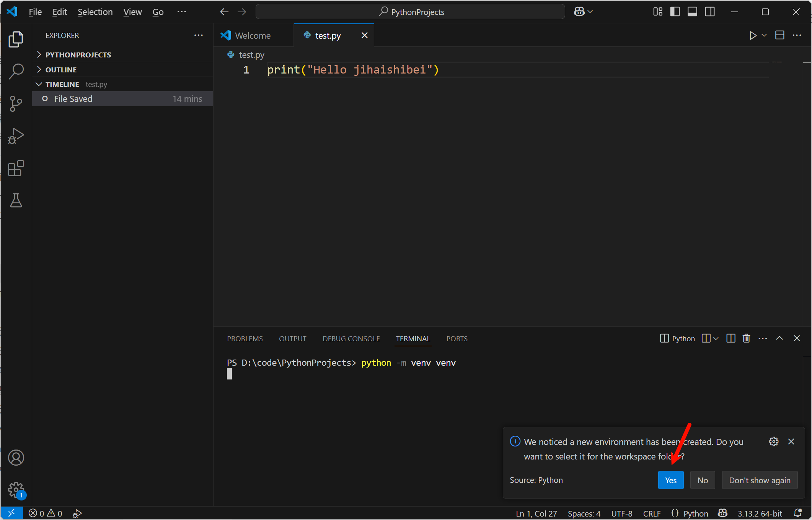Screen dimensions: 812x520
Task: Toggle the Panel visibility
Action: pyautogui.click(x=692, y=11)
